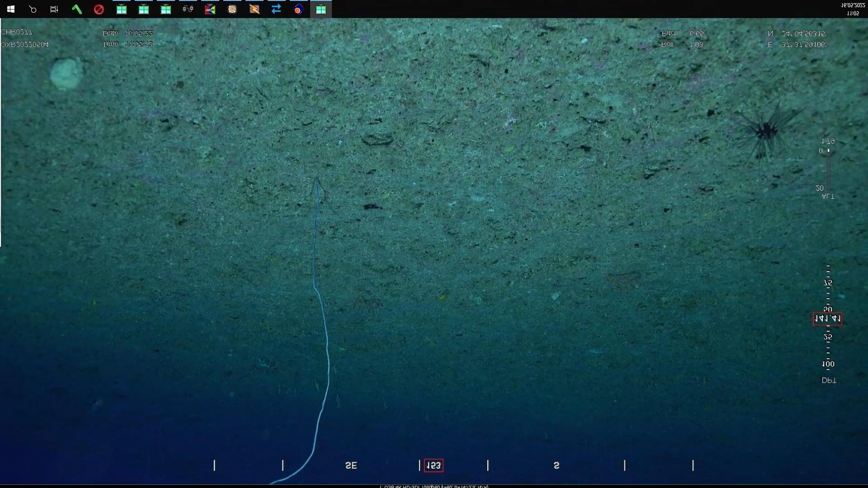Switch to the green window app beside the network devices icon
Image resolution: width=868 pixels, height=488 pixels.
click(x=166, y=9)
